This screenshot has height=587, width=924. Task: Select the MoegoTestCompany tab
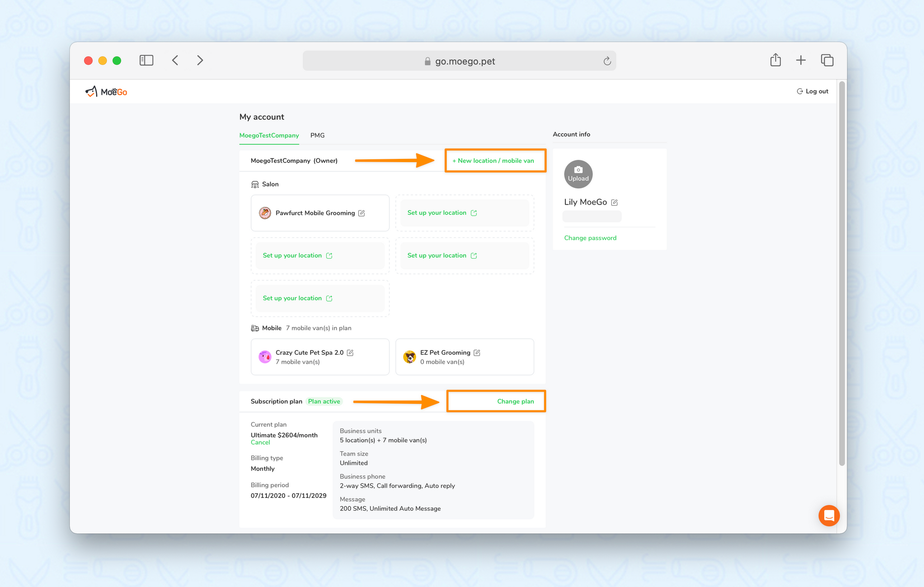(269, 135)
